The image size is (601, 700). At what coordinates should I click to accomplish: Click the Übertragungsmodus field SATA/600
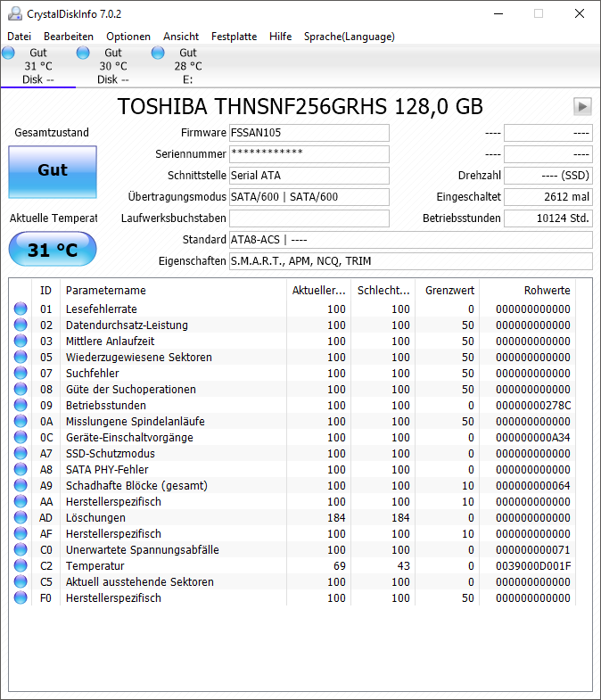pos(309,197)
